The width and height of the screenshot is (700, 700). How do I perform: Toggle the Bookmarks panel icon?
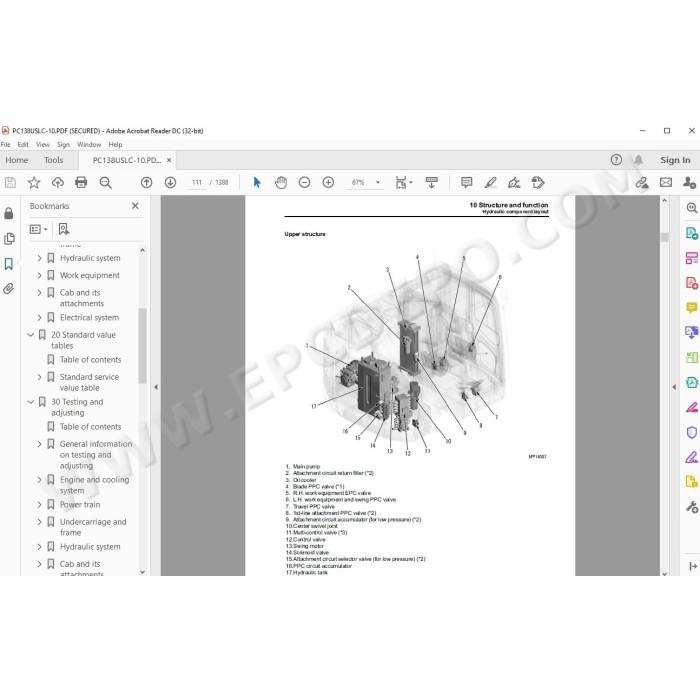click(x=8, y=264)
